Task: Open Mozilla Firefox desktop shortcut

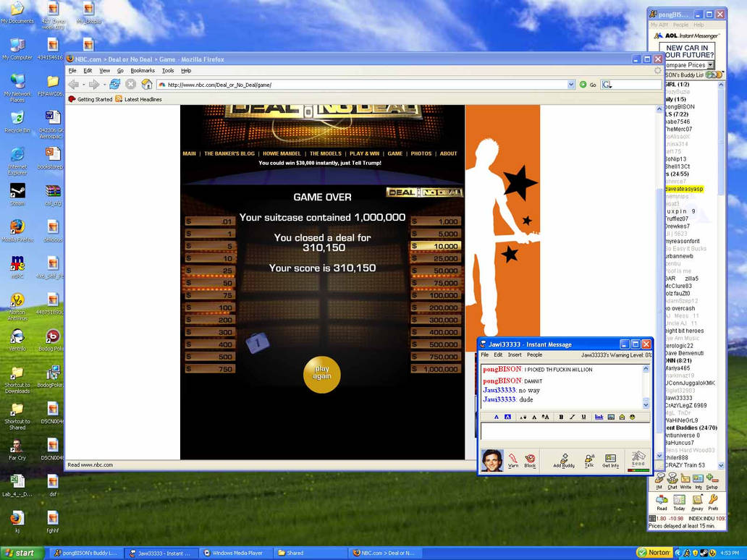Action: tap(17, 230)
